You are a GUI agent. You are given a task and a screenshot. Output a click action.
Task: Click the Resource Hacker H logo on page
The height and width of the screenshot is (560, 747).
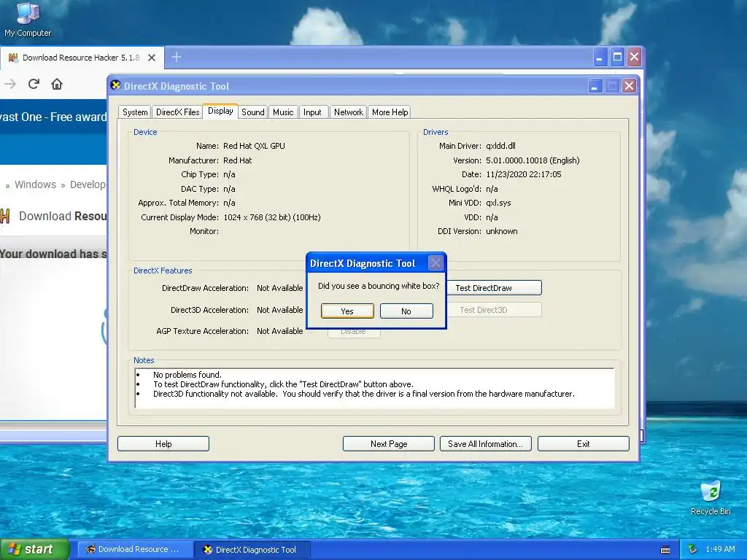click(5, 216)
